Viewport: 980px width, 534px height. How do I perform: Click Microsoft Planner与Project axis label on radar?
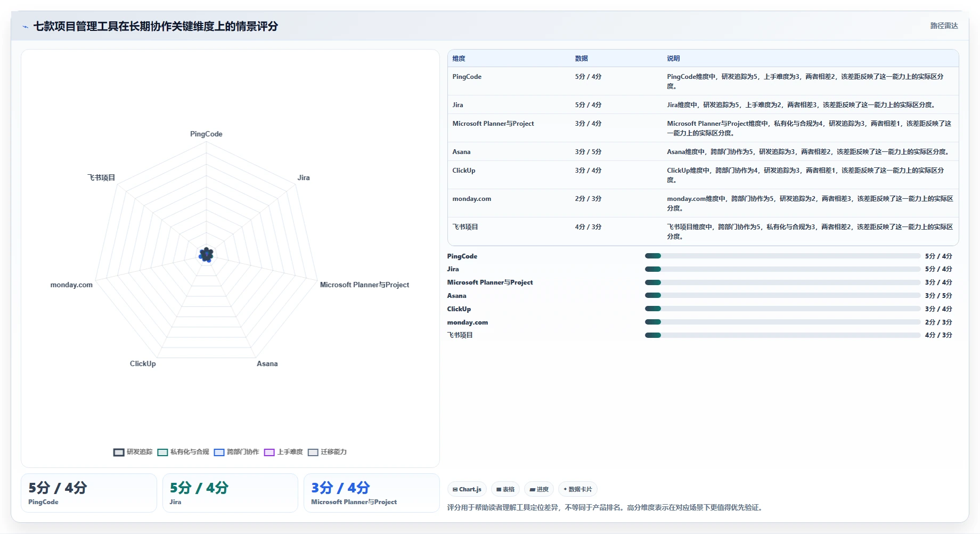tap(364, 285)
